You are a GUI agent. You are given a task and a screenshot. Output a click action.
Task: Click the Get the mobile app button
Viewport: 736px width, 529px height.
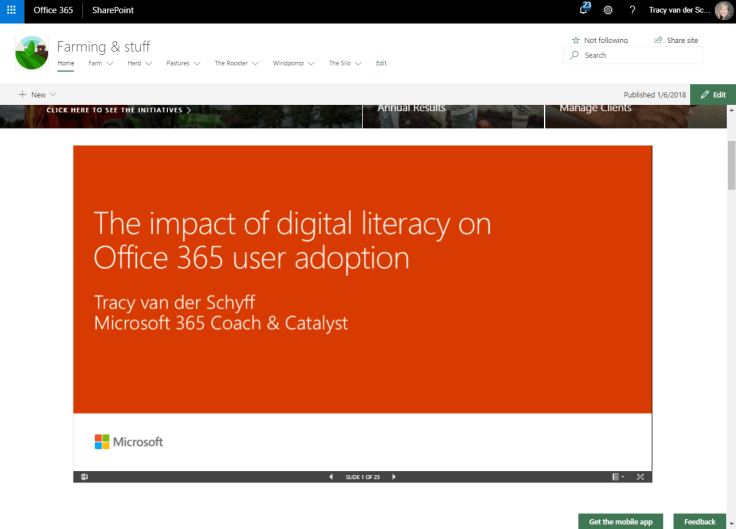point(620,521)
